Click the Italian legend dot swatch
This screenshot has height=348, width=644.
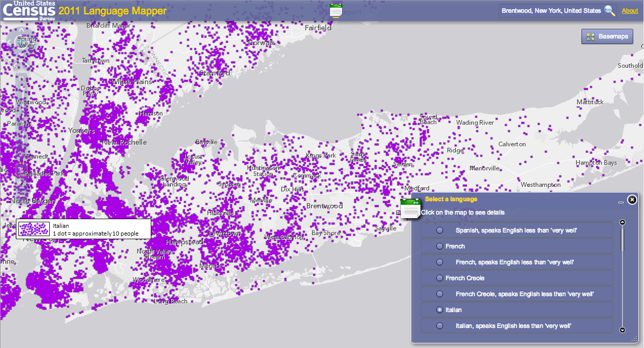click(34, 229)
